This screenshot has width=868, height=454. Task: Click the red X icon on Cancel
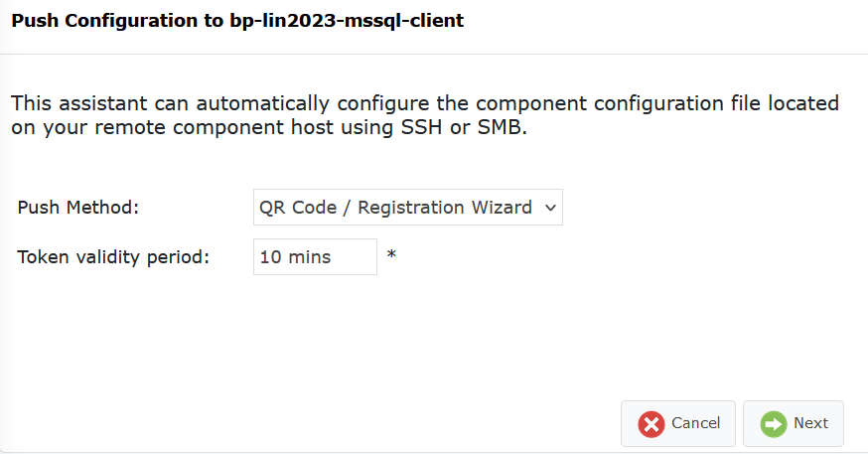point(651,424)
